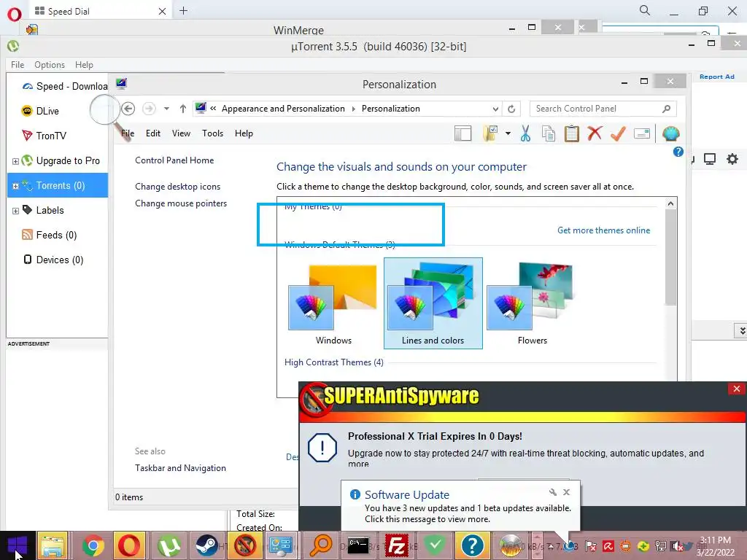Screen dimensions: 747x560
Task: Open the Help menu in Personalization
Action: click(x=244, y=133)
